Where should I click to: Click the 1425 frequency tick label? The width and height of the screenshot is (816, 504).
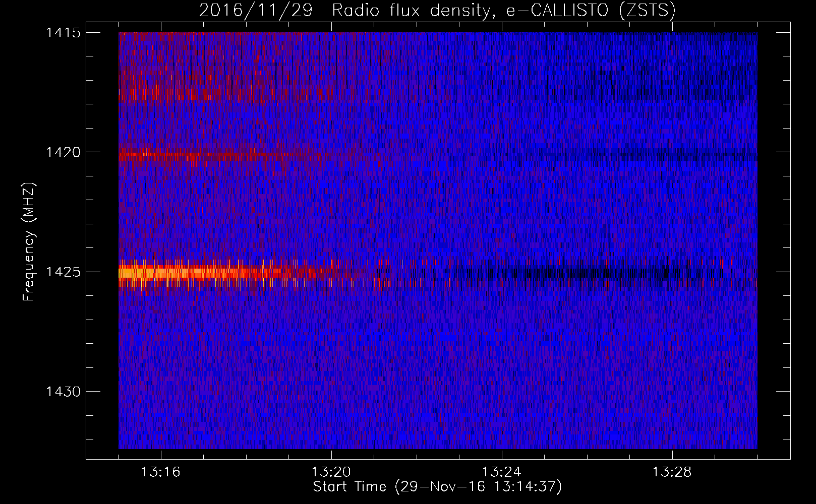[63, 272]
